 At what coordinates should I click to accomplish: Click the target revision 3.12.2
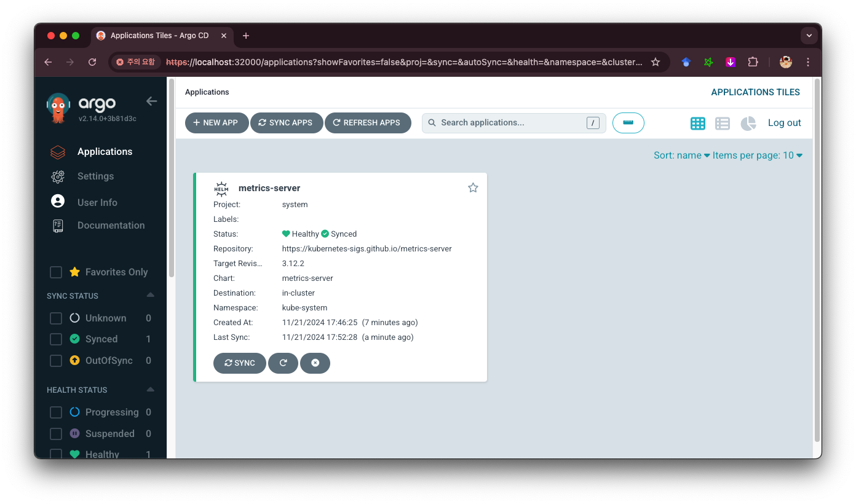(293, 264)
